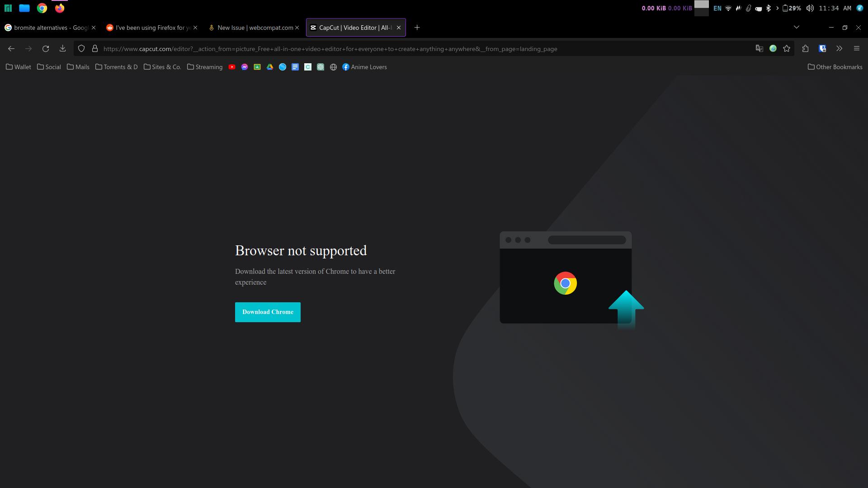
Task: Click the Download Chrome button
Action: coord(268,312)
